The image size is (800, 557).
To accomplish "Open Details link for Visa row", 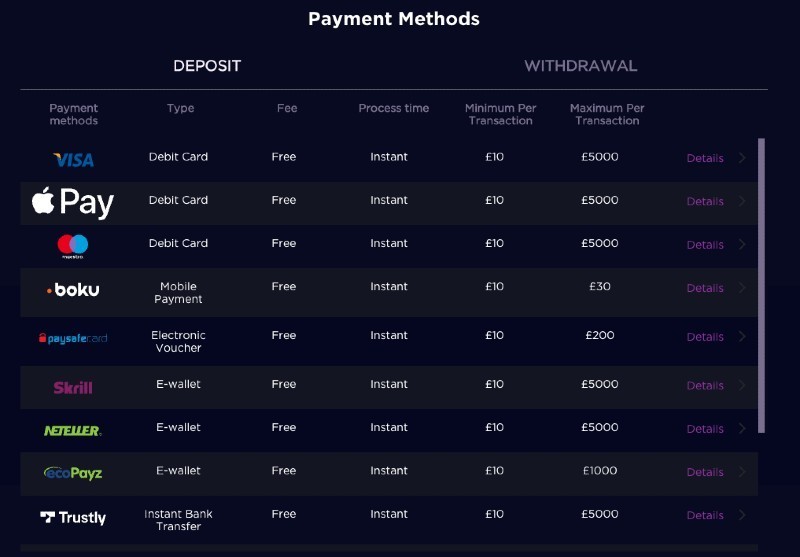I will pos(705,158).
